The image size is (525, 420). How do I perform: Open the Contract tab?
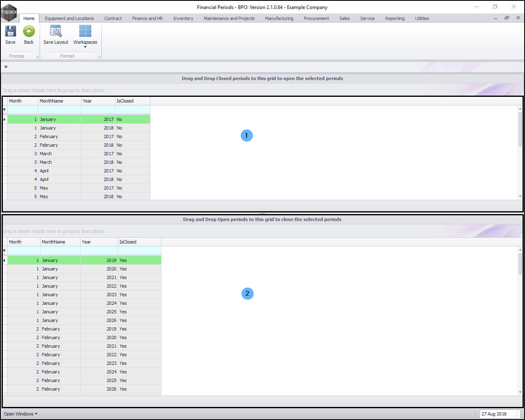[113, 18]
